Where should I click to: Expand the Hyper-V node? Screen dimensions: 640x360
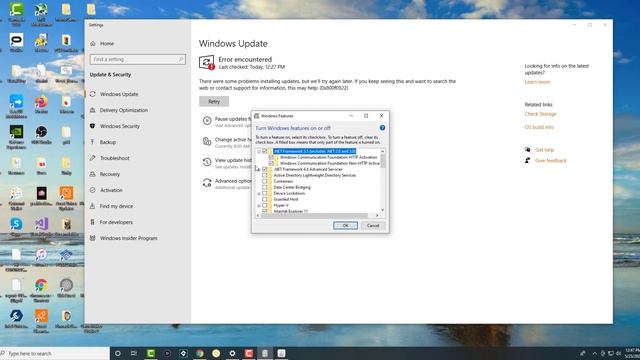259,206
